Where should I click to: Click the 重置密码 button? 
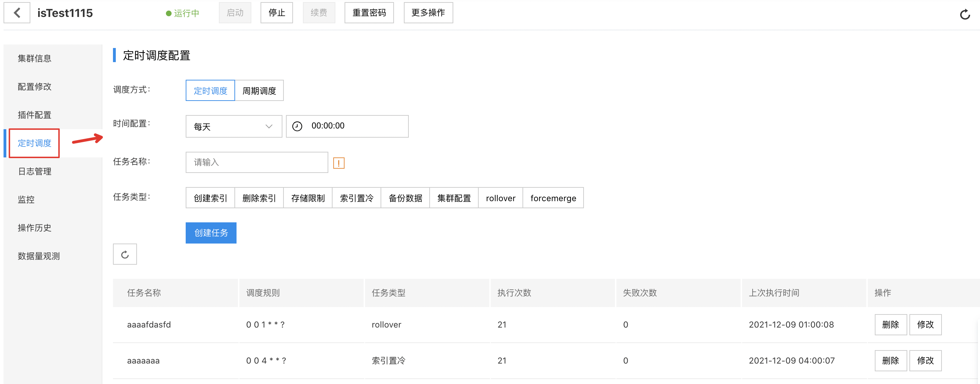[x=369, y=13]
